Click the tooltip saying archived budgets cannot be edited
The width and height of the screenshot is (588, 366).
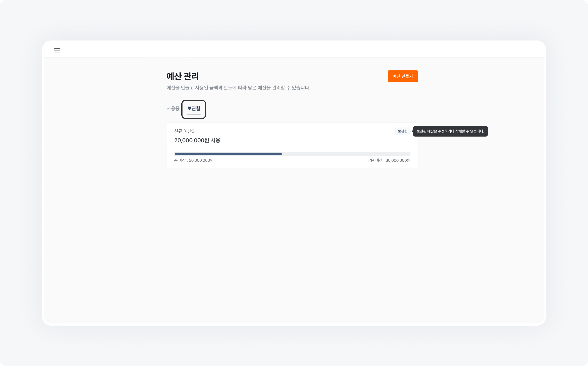450,131
